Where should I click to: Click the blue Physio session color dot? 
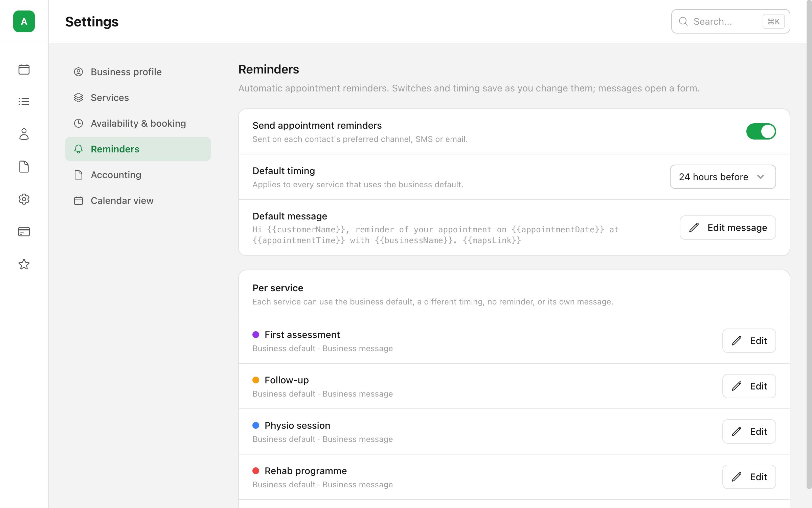pos(256,425)
